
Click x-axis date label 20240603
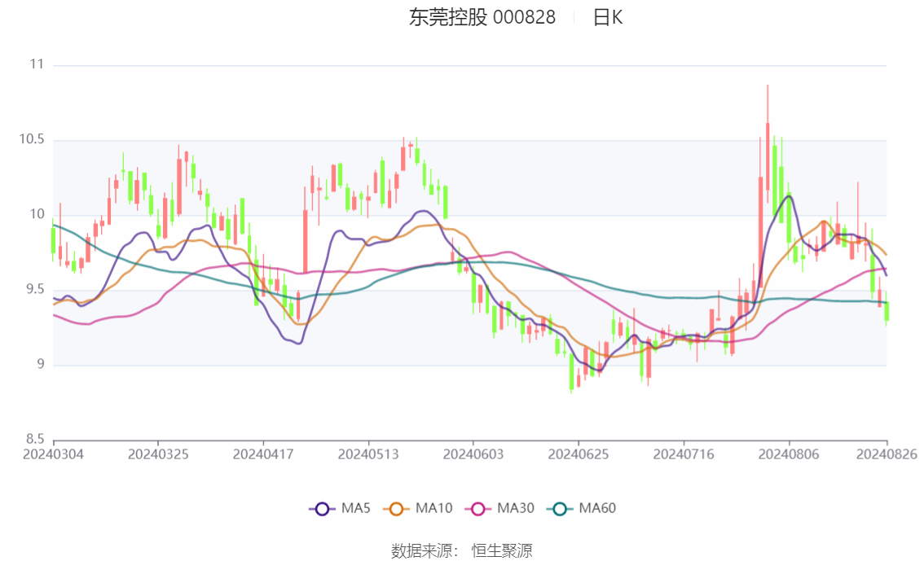[x=473, y=454]
